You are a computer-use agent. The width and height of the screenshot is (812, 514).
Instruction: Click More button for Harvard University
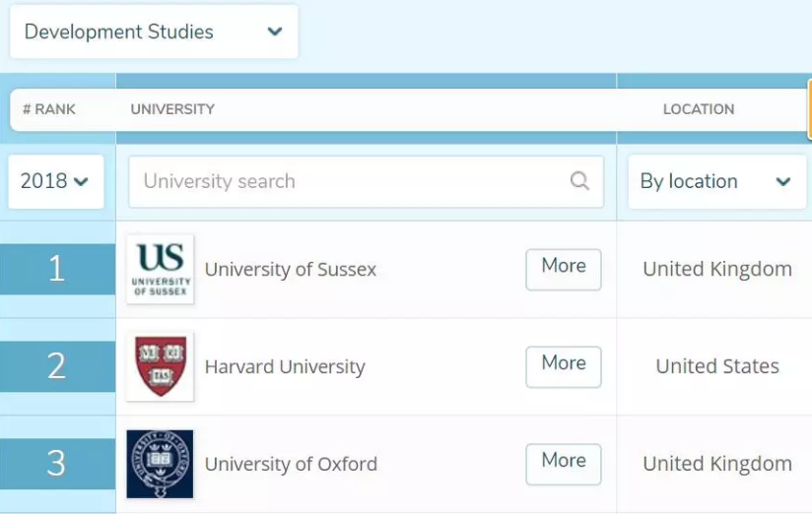pyautogui.click(x=563, y=366)
